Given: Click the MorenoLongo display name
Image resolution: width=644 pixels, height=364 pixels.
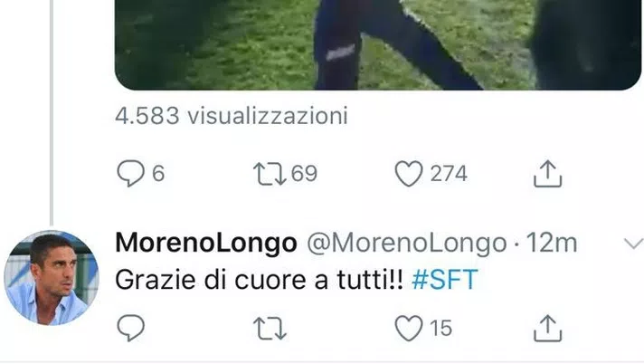Looking at the screenshot, I should click(x=206, y=243).
